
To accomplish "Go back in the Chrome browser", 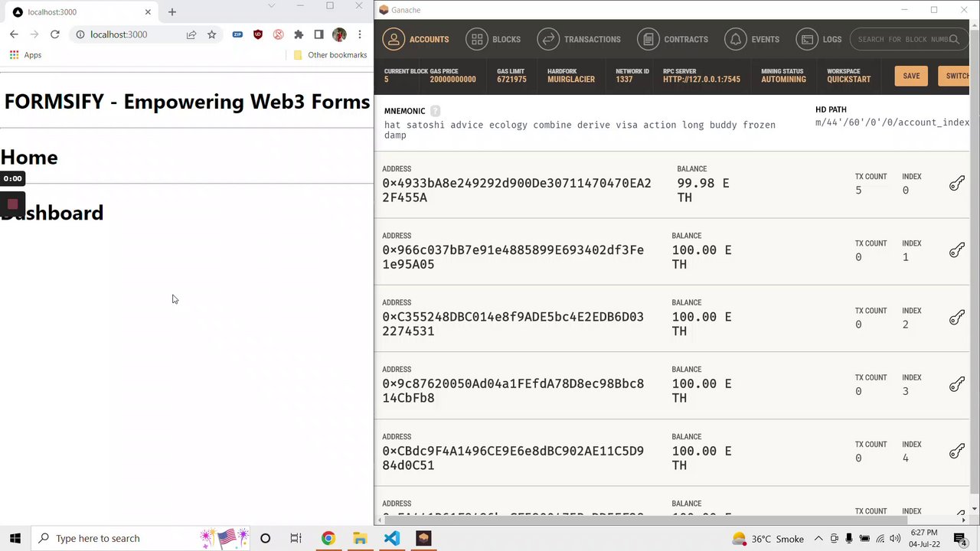I will (14, 34).
